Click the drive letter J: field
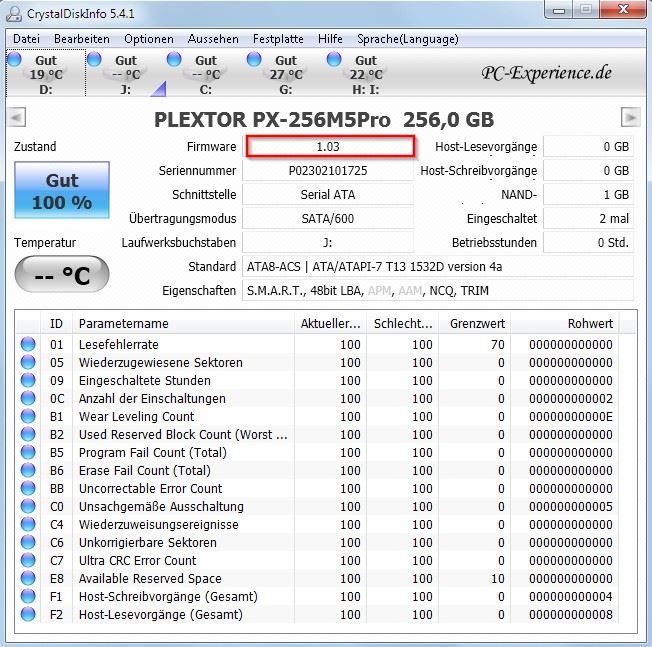This screenshot has width=652, height=647. pyautogui.click(x=328, y=242)
